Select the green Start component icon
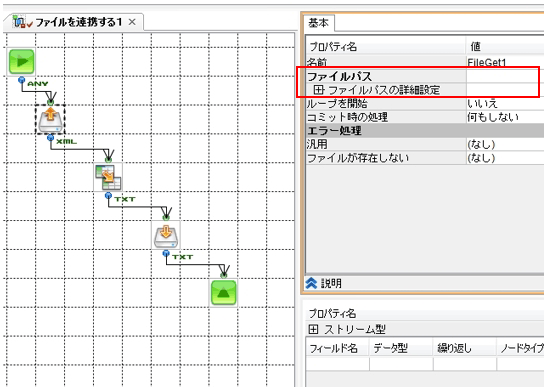 point(21,61)
